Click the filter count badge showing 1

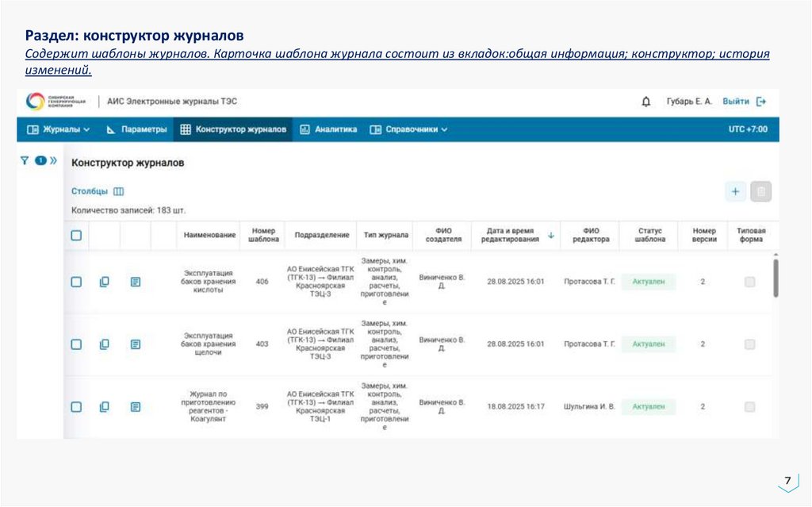[40, 161]
